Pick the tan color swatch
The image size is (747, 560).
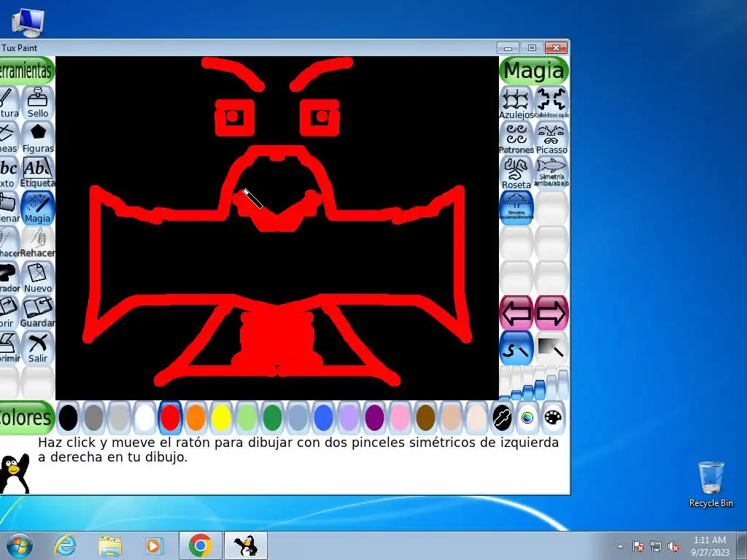tap(451, 418)
